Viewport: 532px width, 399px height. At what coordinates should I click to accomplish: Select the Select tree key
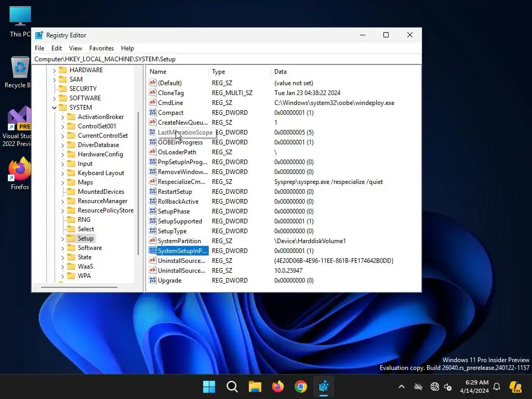[x=86, y=229]
